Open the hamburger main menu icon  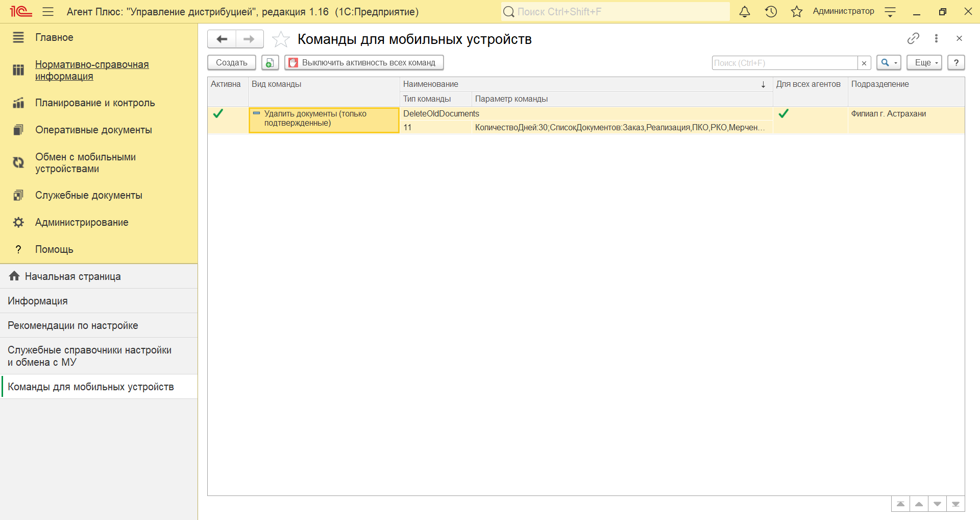[x=48, y=12]
